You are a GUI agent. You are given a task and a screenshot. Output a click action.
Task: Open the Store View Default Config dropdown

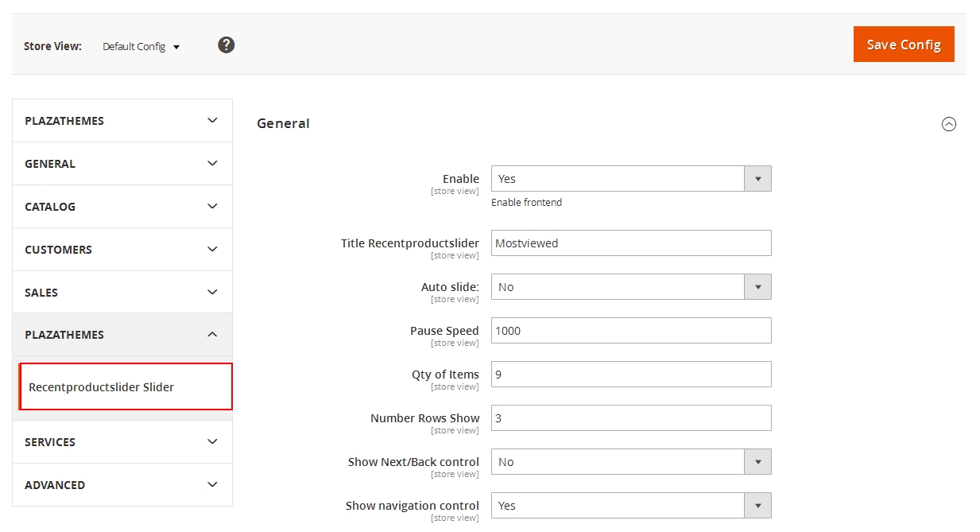point(141,47)
